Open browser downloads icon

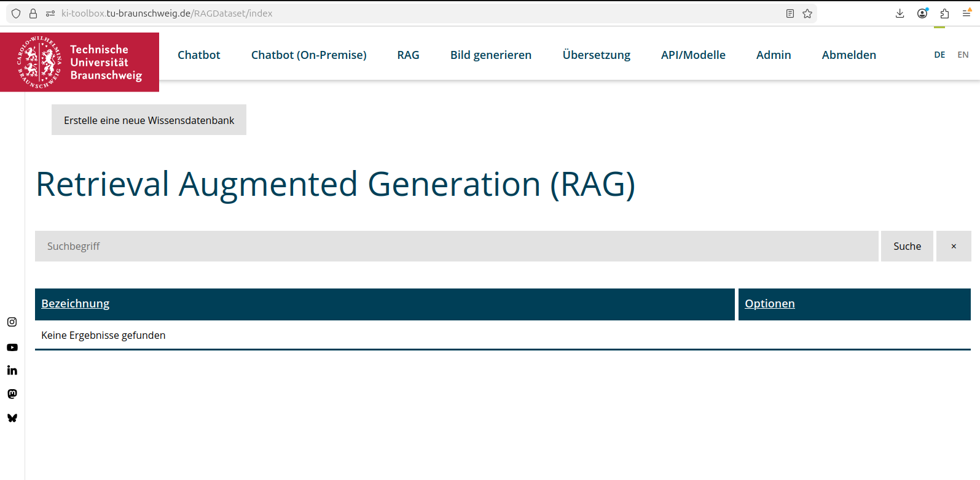pyautogui.click(x=900, y=14)
